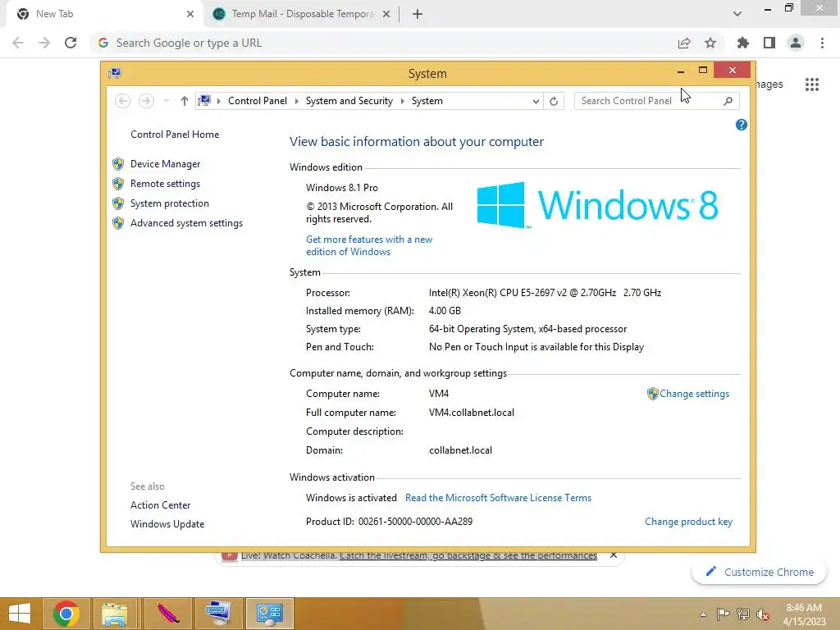Select System and Security breadcrumb
This screenshot has width=840, height=630.
(349, 101)
